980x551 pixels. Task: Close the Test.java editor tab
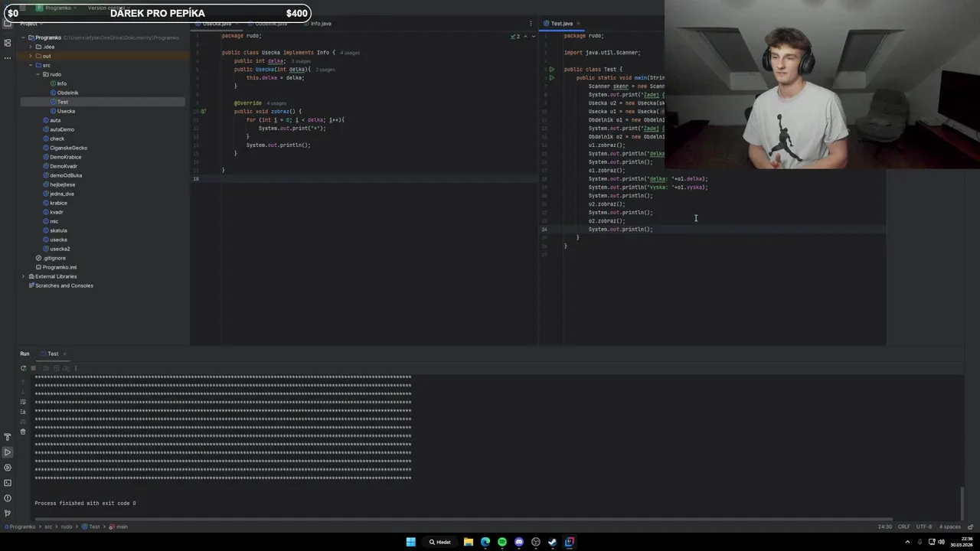tap(579, 24)
